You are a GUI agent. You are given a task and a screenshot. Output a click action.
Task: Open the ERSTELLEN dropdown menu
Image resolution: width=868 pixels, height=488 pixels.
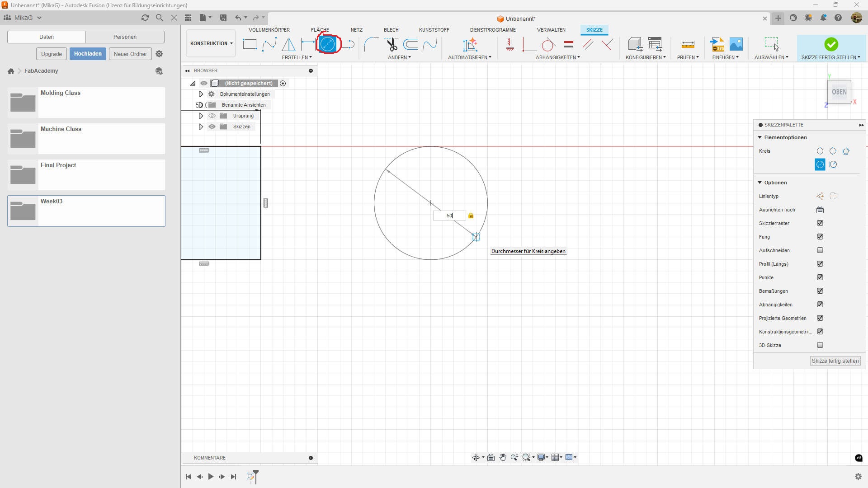[x=297, y=57]
